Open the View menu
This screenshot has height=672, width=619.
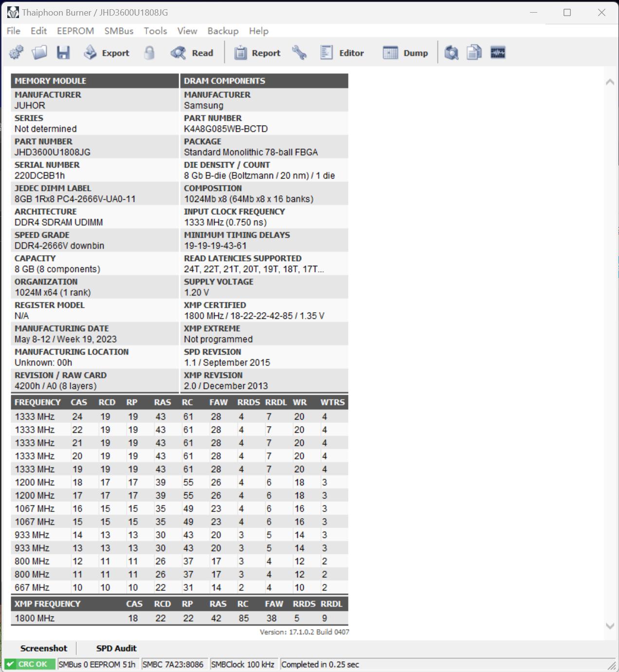(x=187, y=31)
